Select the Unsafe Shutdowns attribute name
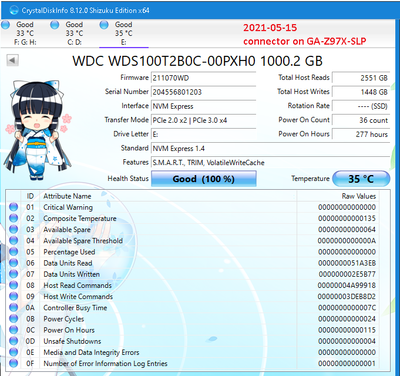Viewport: 400px width, 376px height. pos(72,341)
